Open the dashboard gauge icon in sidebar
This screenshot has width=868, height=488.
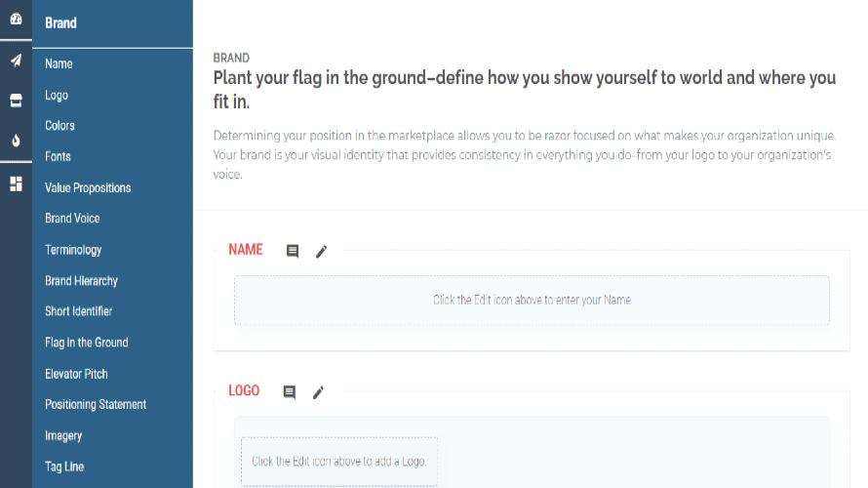(16, 20)
